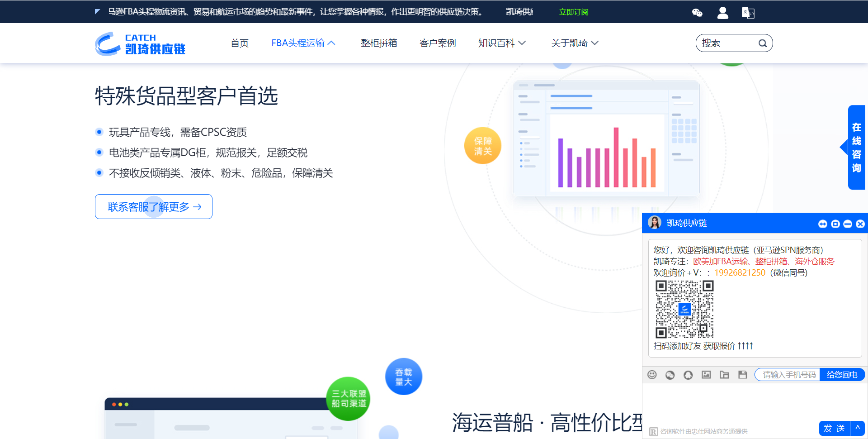Click the chat agent avatar
This screenshot has width=868, height=439.
click(x=655, y=223)
